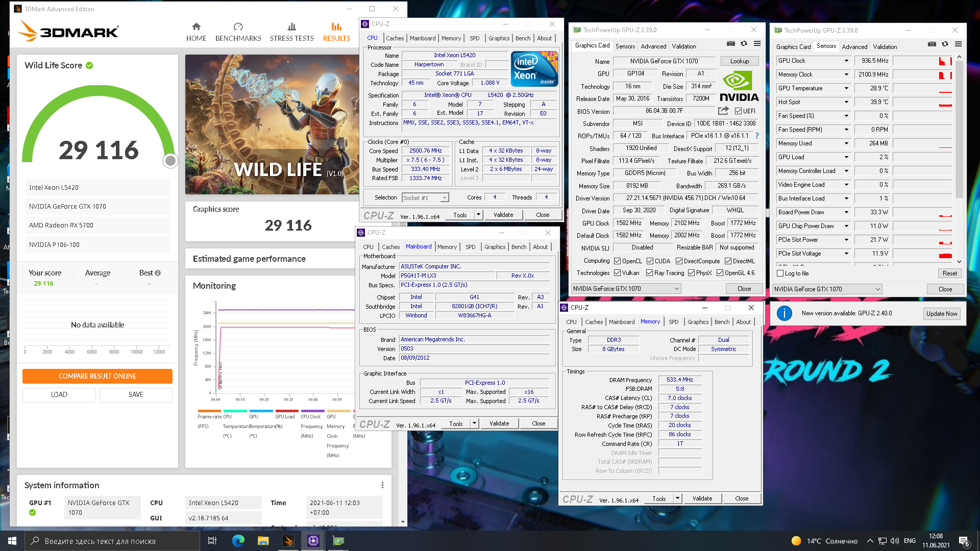Switch to SPD tab in top CPU-Z window
The height and width of the screenshot is (551, 980).
(x=475, y=38)
